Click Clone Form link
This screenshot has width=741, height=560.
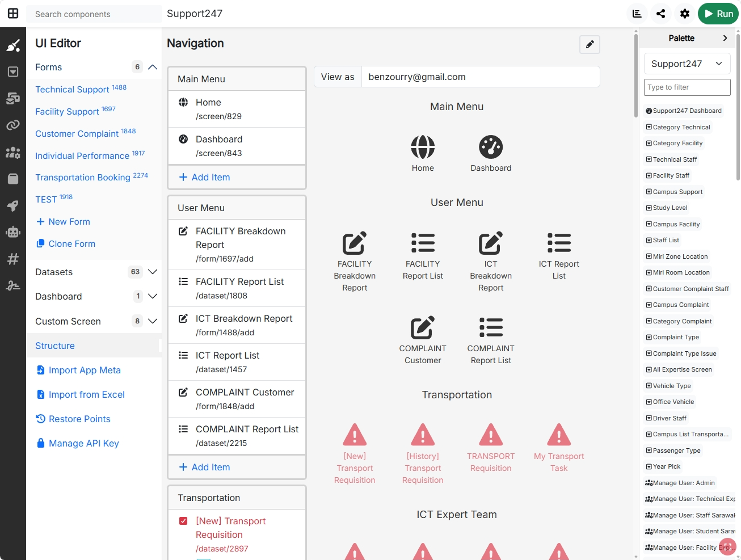coord(66,243)
